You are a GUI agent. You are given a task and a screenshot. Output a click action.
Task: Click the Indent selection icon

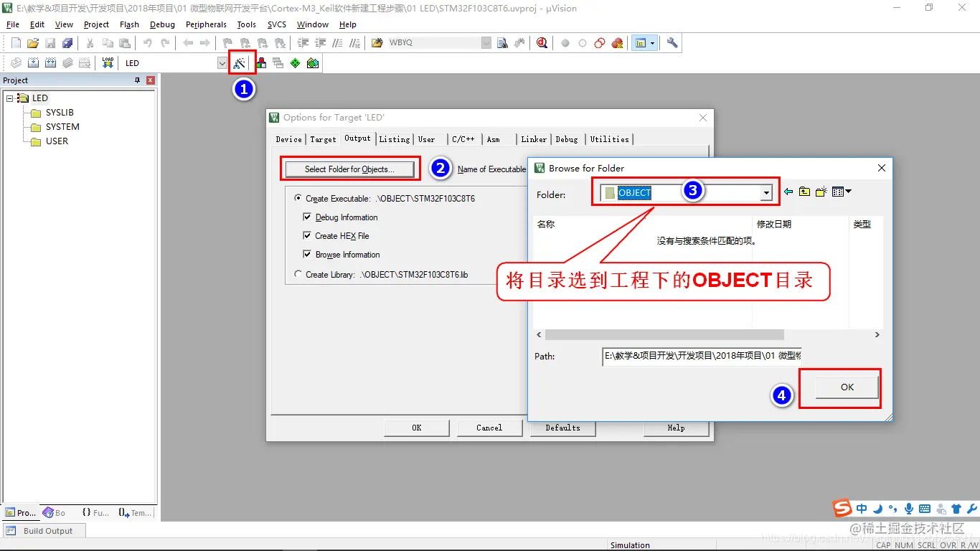(303, 43)
